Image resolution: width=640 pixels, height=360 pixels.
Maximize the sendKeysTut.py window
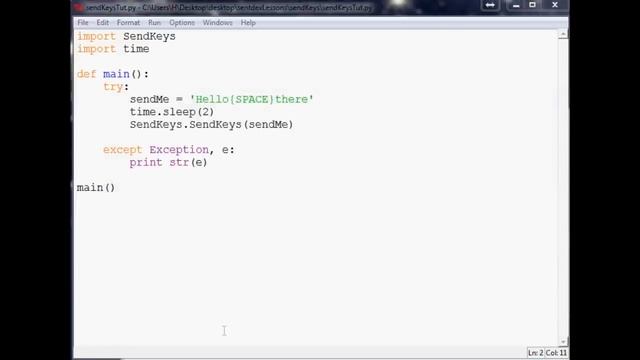coord(532,5)
